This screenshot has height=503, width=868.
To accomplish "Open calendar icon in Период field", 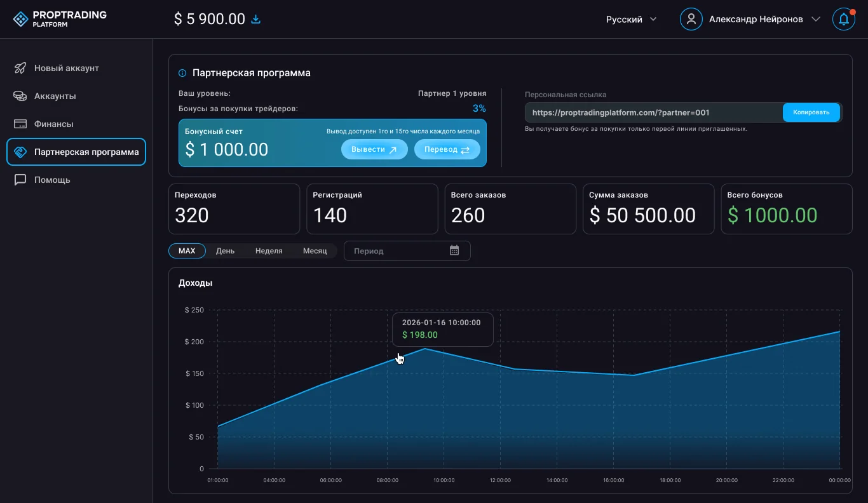I will pyautogui.click(x=454, y=250).
